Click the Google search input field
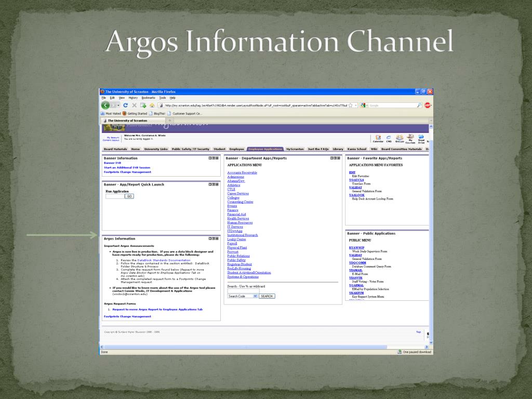 [393, 105]
